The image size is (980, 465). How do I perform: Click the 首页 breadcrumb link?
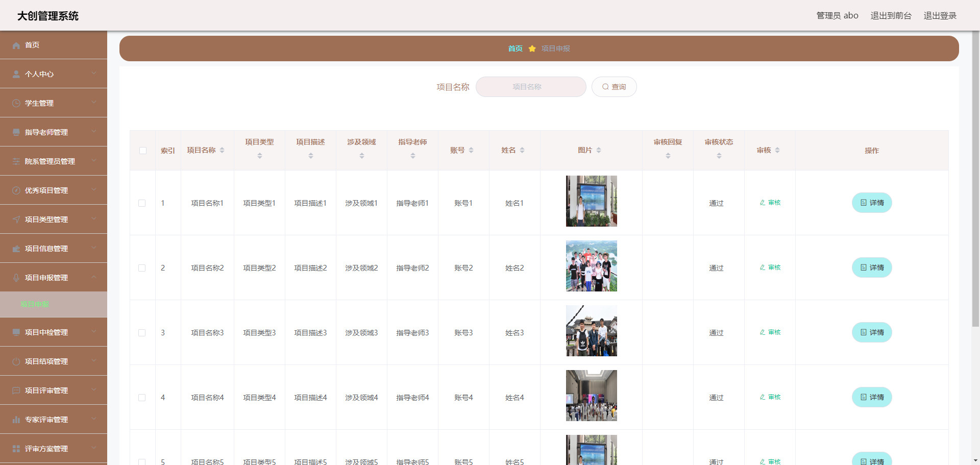(515, 48)
